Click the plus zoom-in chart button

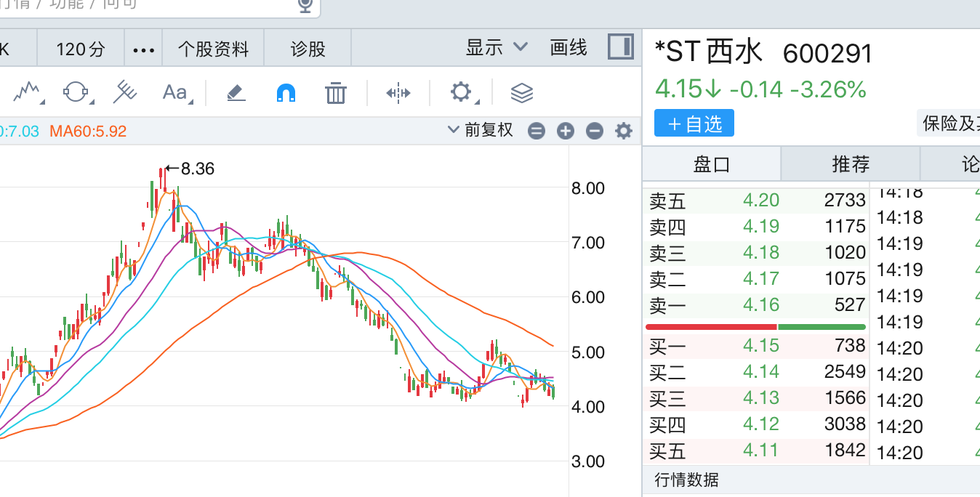coord(566,131)
